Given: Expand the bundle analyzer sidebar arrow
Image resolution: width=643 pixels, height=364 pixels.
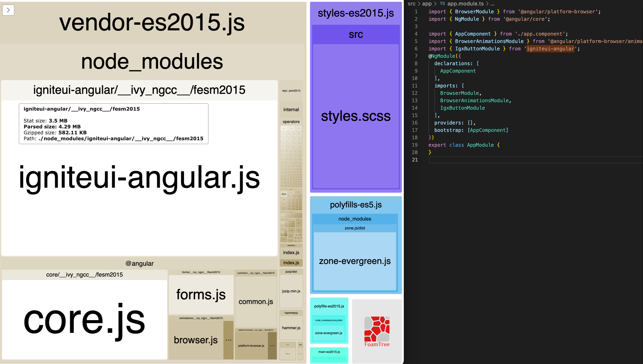Looking at the screenshot, I should [x=8, y=10].
